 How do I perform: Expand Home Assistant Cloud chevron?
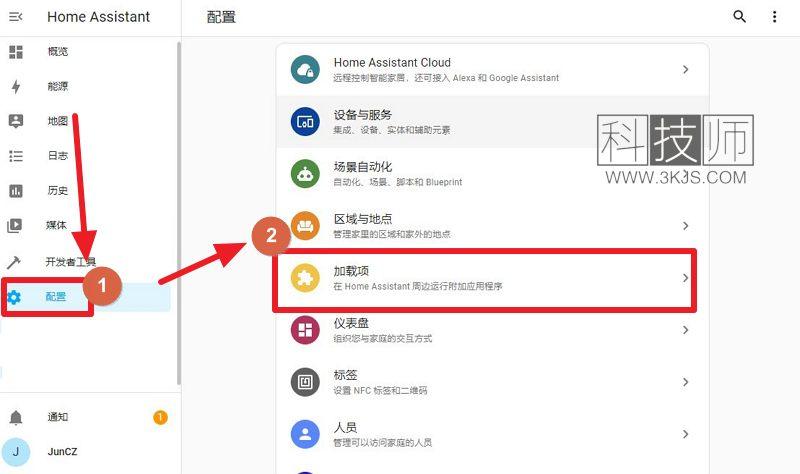click(686, 69)
